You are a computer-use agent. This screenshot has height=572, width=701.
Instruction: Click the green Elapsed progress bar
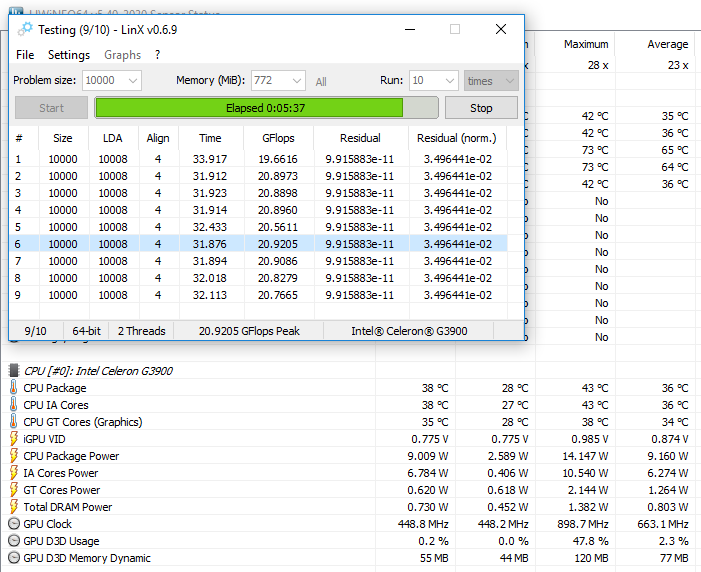point(249,108)
